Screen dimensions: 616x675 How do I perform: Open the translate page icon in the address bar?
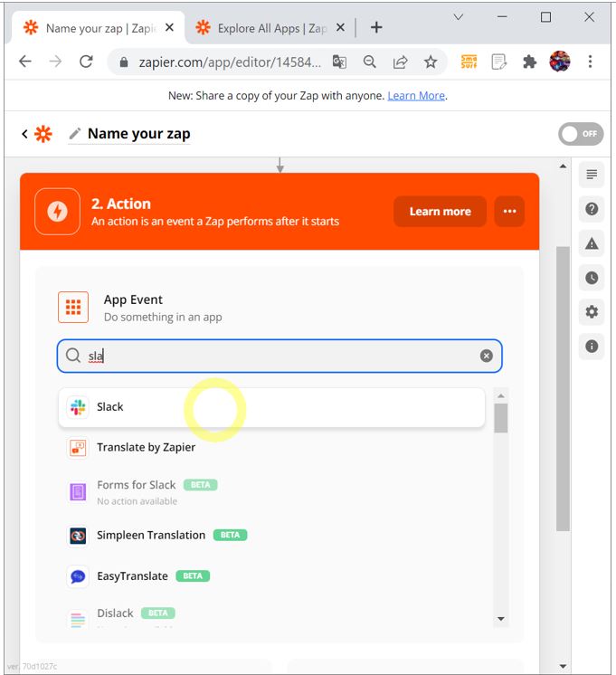pyautogui.click(x=339, y=62)
